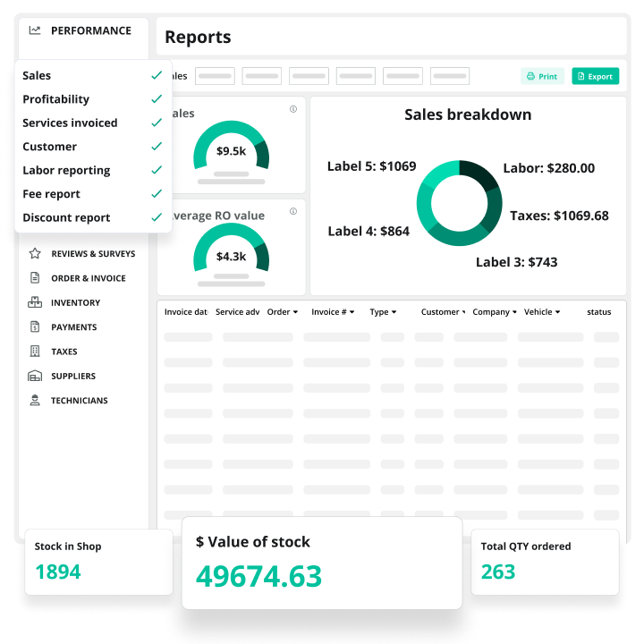Image resolution: width=644 pixels, height=644 pixels.
Task: Click the Sales breakdown donut chart
Action: (460, 203)
